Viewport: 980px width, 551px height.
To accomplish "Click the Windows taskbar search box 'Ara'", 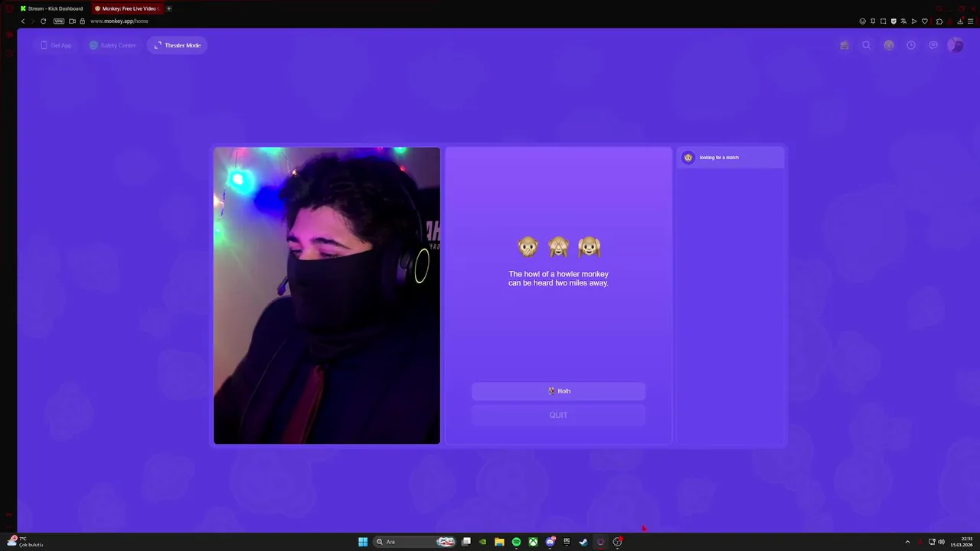I will [x=414, y=542].
